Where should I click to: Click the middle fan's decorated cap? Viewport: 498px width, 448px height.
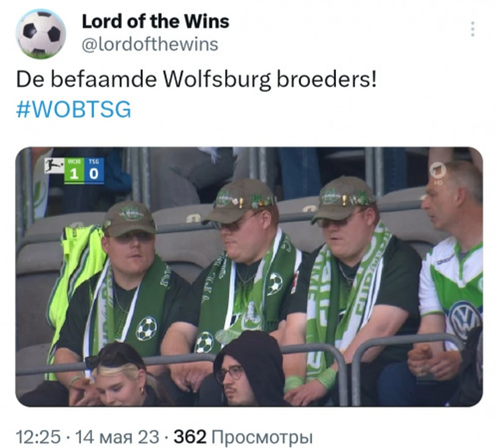(240, 201)
